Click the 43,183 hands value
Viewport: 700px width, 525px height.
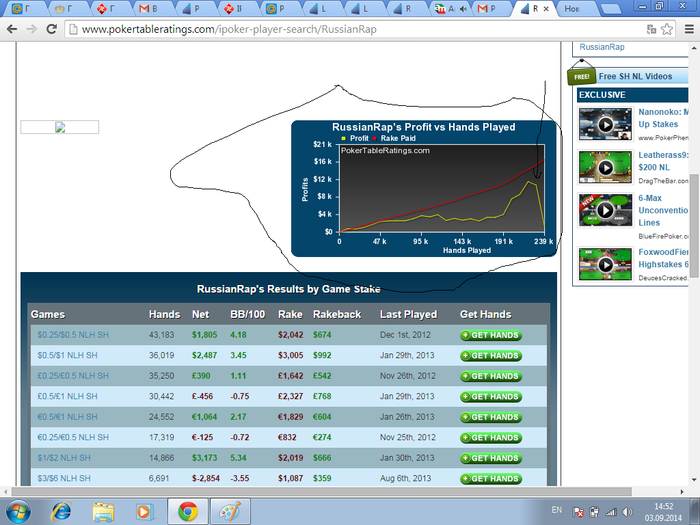(162, 335)
